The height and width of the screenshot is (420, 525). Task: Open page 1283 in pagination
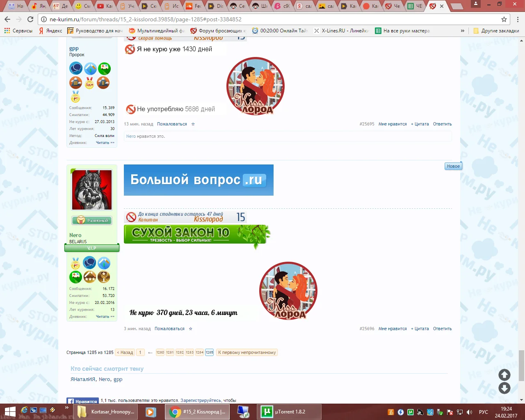(189, 352)
